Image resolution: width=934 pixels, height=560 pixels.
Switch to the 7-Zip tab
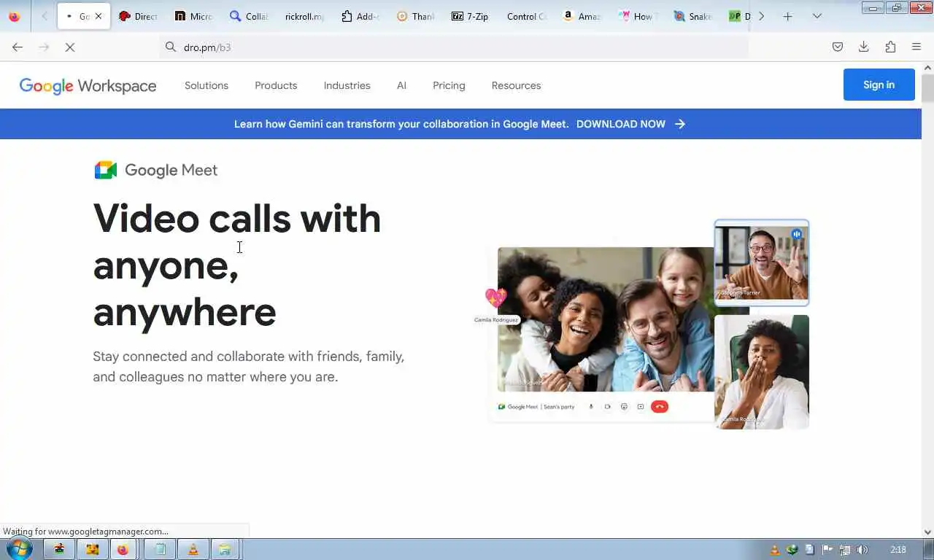[x=471, y=16]
